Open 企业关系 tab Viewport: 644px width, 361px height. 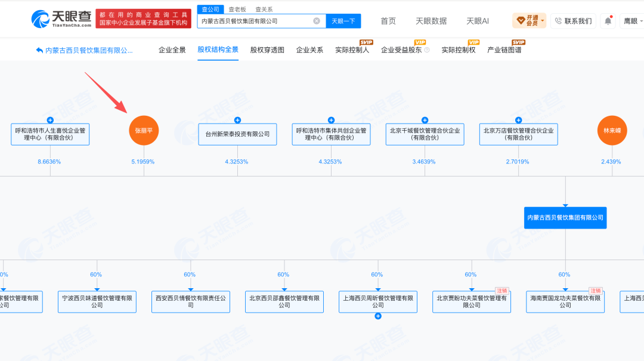tap(309, 50)
